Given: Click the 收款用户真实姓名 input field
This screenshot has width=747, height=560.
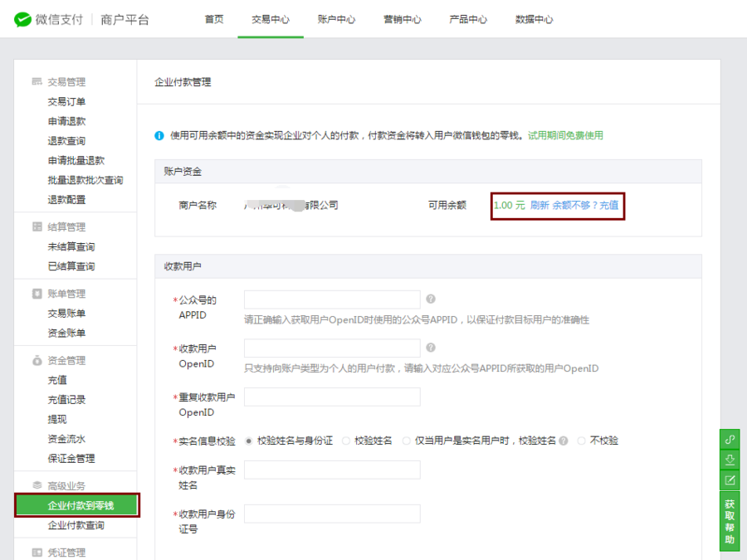Looking at the screenshot, I should [x=332, y=470].
